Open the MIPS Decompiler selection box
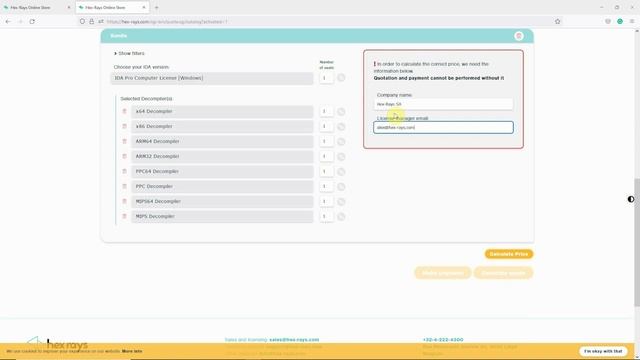The image size is (640, 360). [222, 217]
